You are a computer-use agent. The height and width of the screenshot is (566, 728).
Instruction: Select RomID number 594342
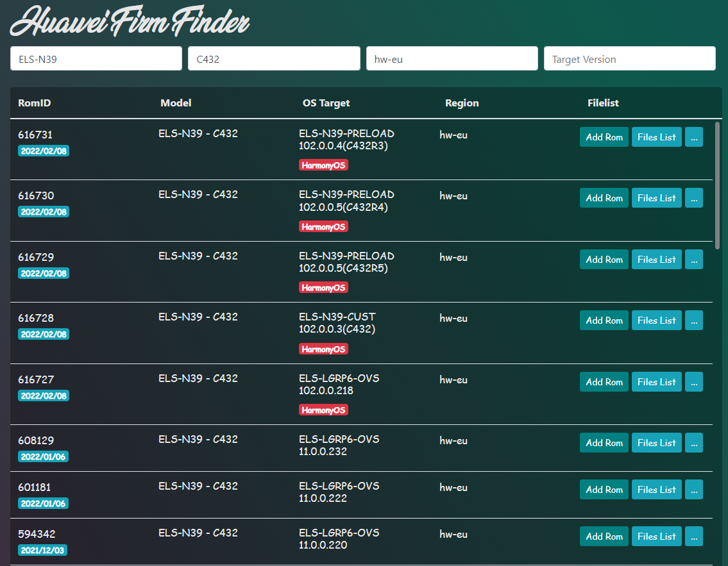tap(37, 534)
